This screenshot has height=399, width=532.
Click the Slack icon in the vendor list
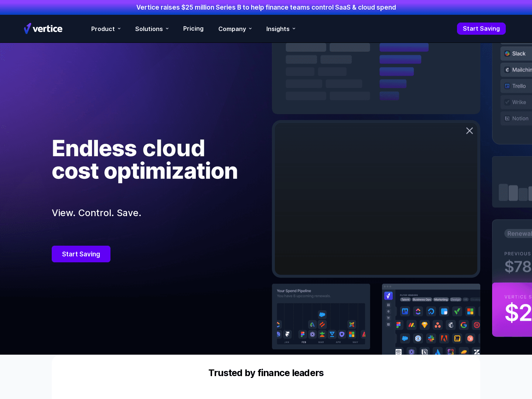[x=507, y=54]
